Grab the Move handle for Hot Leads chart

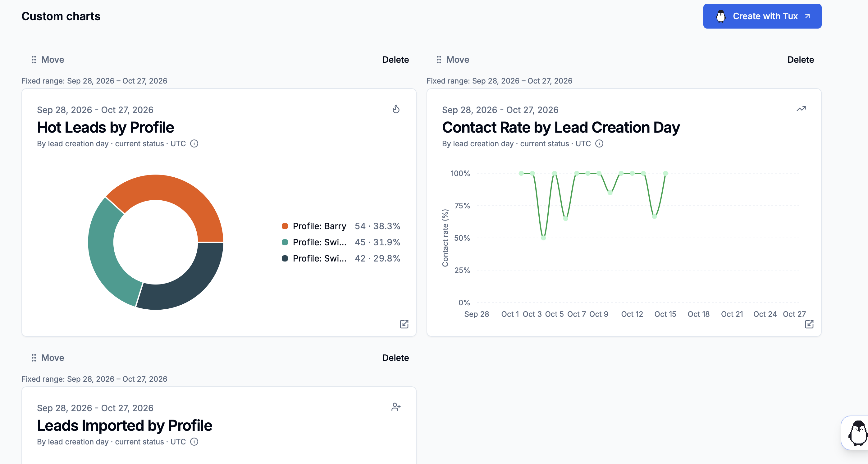(x=48, y=60)
